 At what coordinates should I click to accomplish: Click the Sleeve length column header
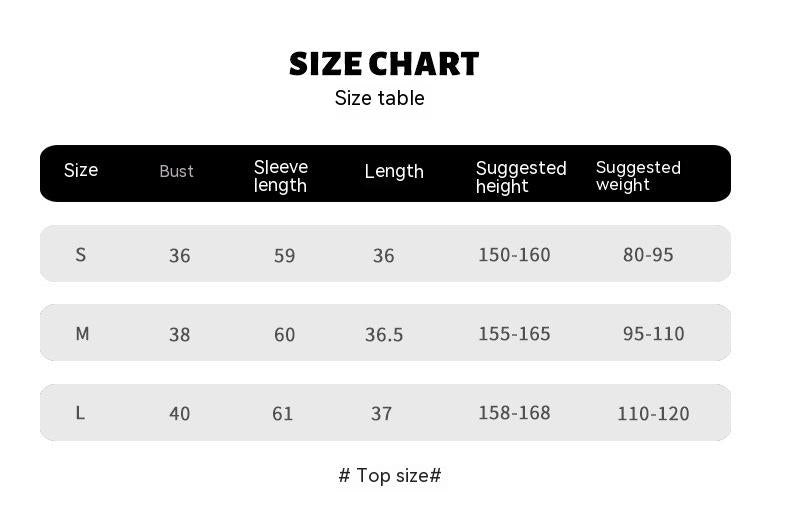pos(281,176)
